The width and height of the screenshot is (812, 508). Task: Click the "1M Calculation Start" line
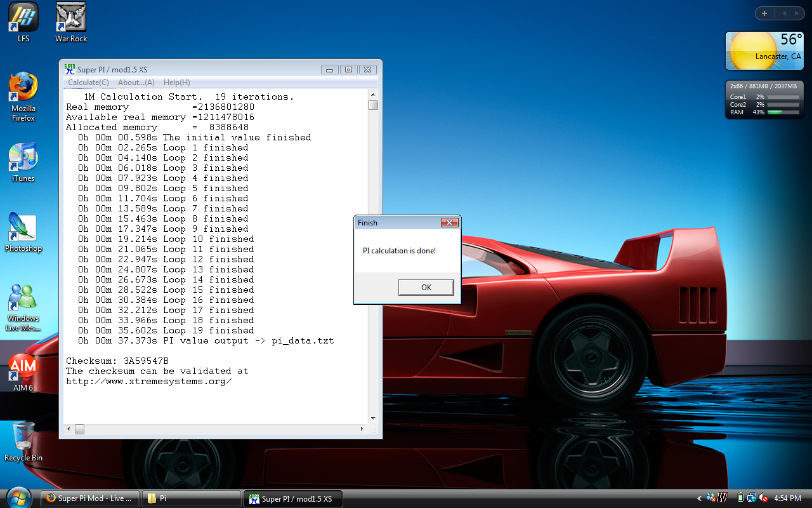coord(189,97)
